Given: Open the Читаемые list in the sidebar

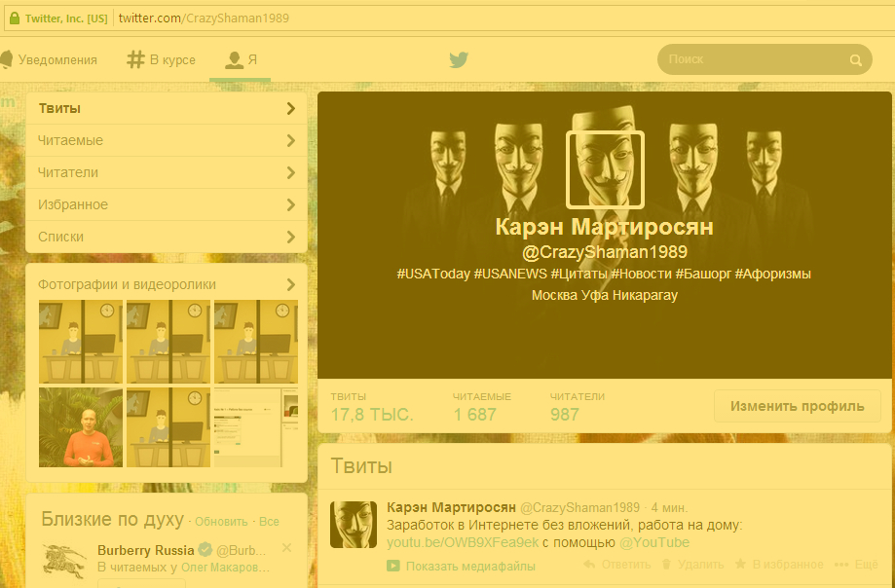Looking at the screenshot, I should (70, 140).
